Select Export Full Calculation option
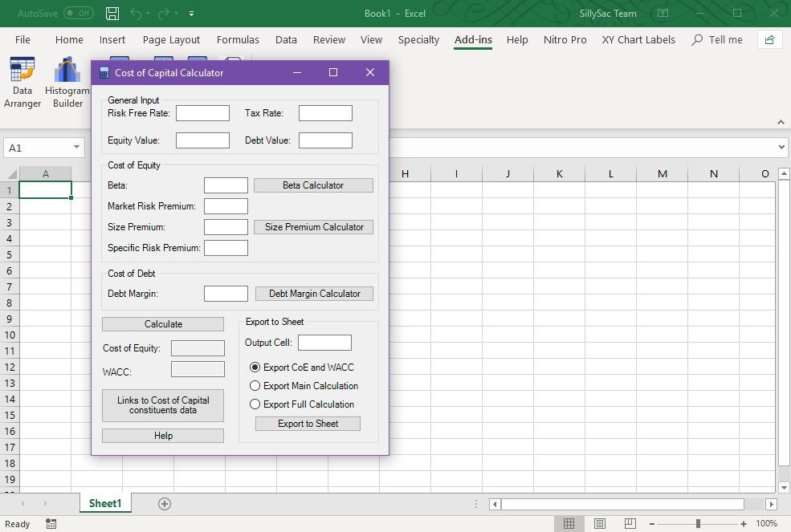The height and width of the screenshot is (532, 791). pyautogui.click(x=255, y=404)
